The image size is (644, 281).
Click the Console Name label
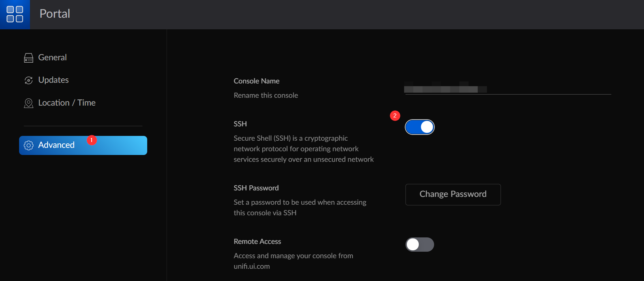[256, 81]
